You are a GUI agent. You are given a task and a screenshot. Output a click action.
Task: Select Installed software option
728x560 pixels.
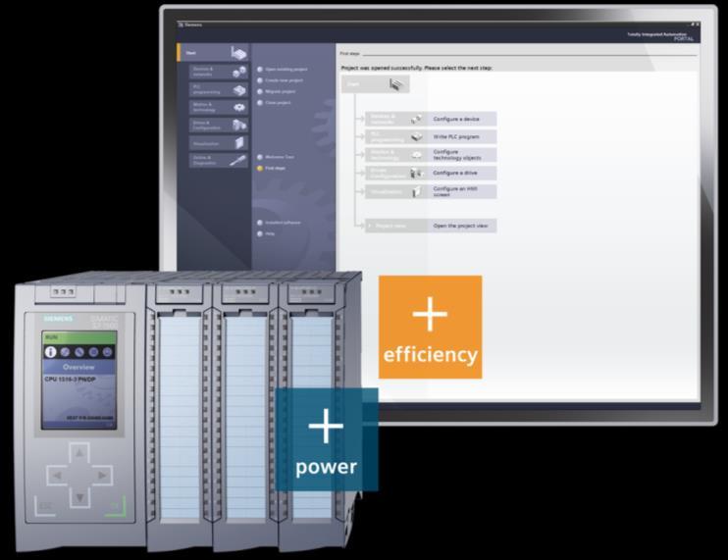click(279, 223)
